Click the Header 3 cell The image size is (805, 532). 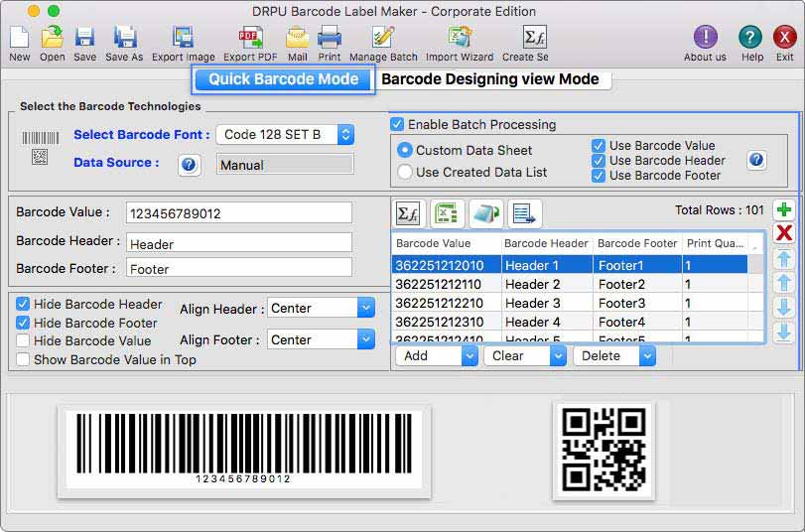pos(546,303)
